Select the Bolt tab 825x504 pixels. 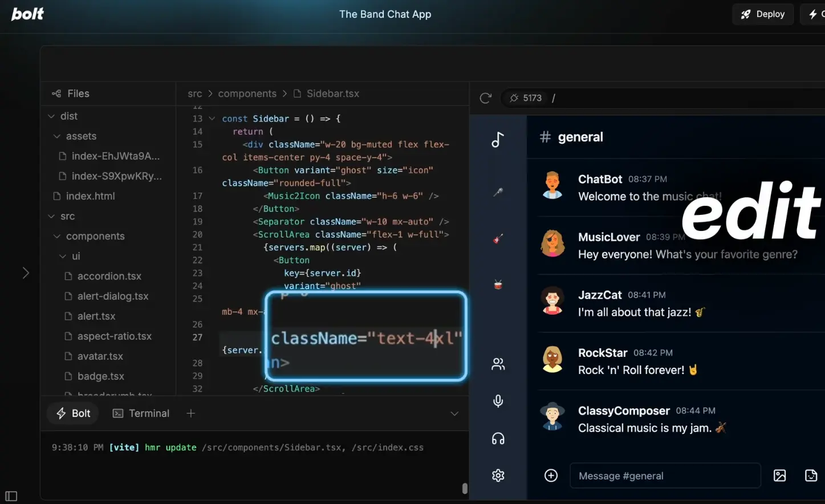(72, 413)
